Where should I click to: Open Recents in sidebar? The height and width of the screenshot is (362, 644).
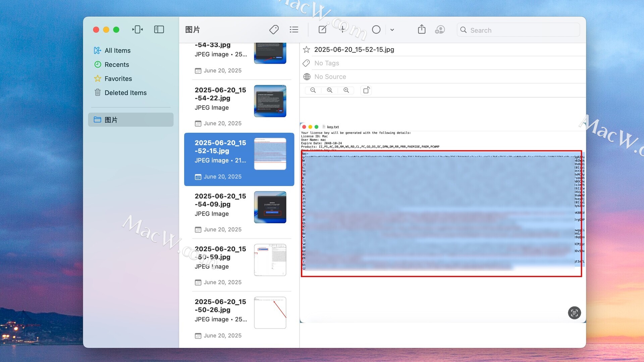coord(130,65)
